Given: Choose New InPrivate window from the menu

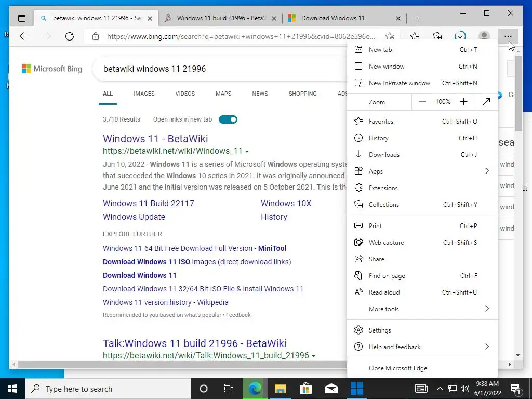Looking at the screenshot, I should 422,83.
